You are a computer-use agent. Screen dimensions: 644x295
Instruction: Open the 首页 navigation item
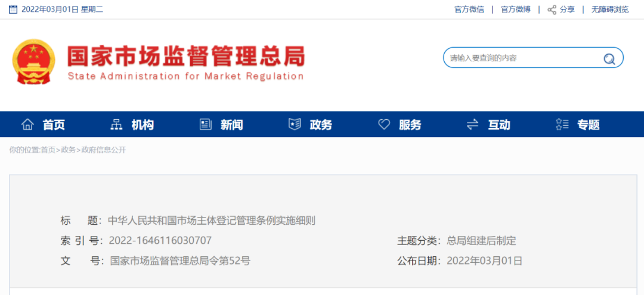click(x=54, y=125)
